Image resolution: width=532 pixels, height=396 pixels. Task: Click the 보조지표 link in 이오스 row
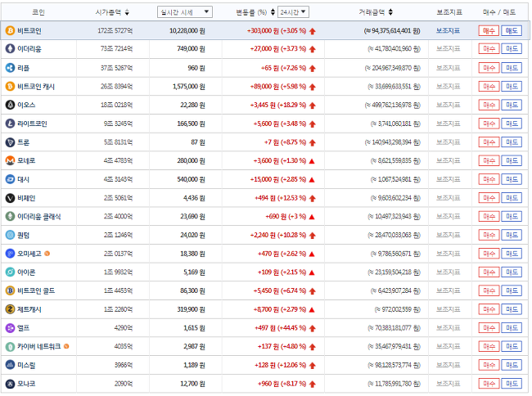[x=448, y=105]
